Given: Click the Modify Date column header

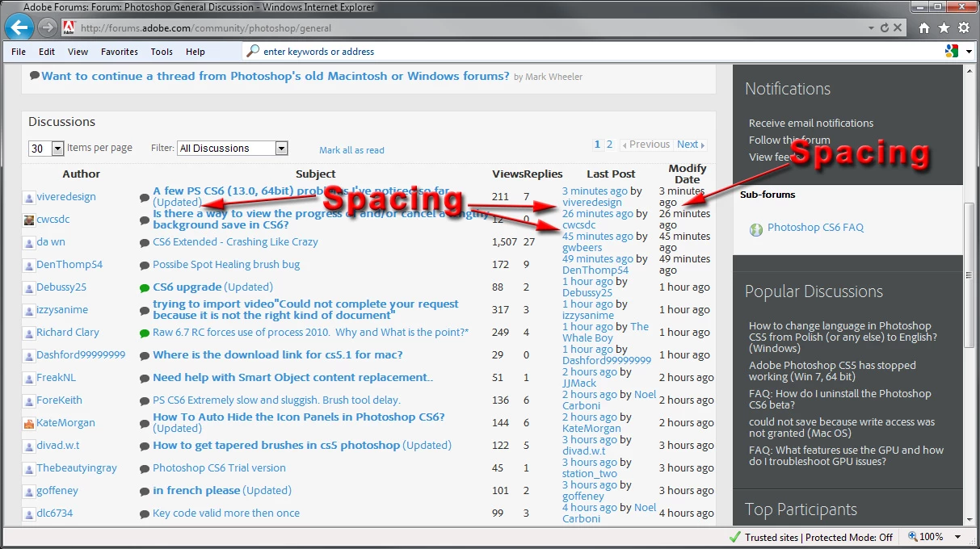Looking at the screenshot, I should coord(688,174).
